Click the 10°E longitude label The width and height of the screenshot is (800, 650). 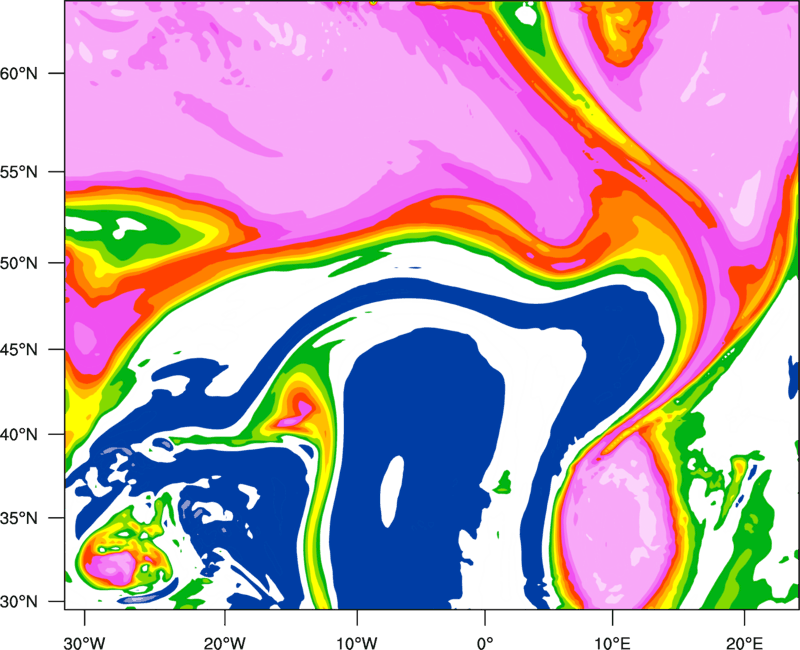pos(612,643)
